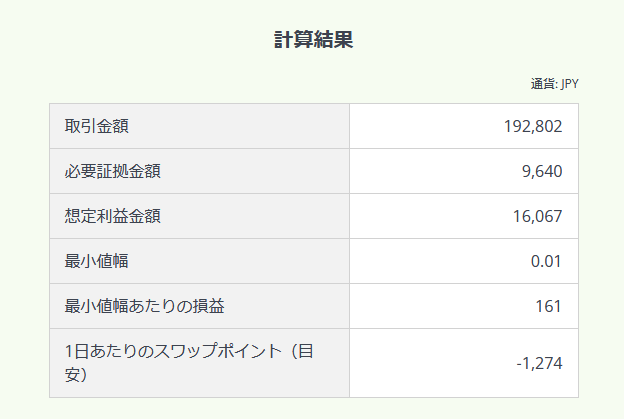The image size is (624, 419).
Task: Select the 0.01 minimum tick value
Action: 546,261
